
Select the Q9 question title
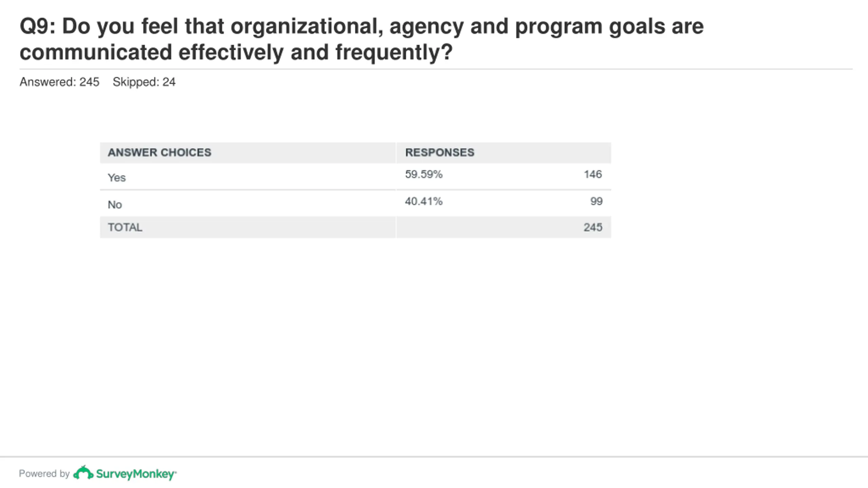click(362, 39)
